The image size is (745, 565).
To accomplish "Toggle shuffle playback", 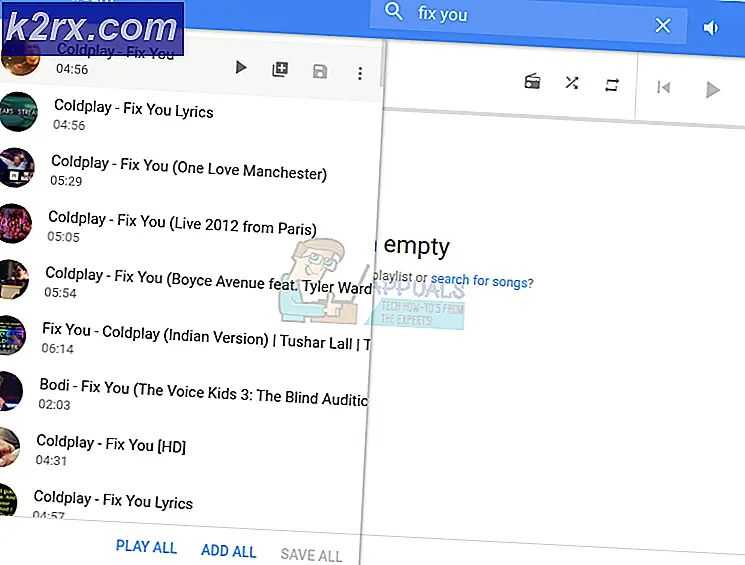I will click(572, 83).
